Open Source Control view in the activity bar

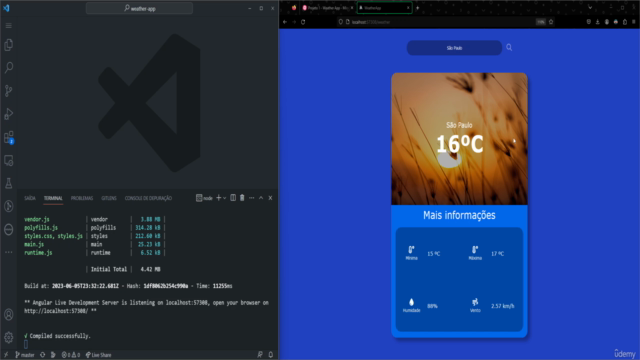[x=9, y=91]
